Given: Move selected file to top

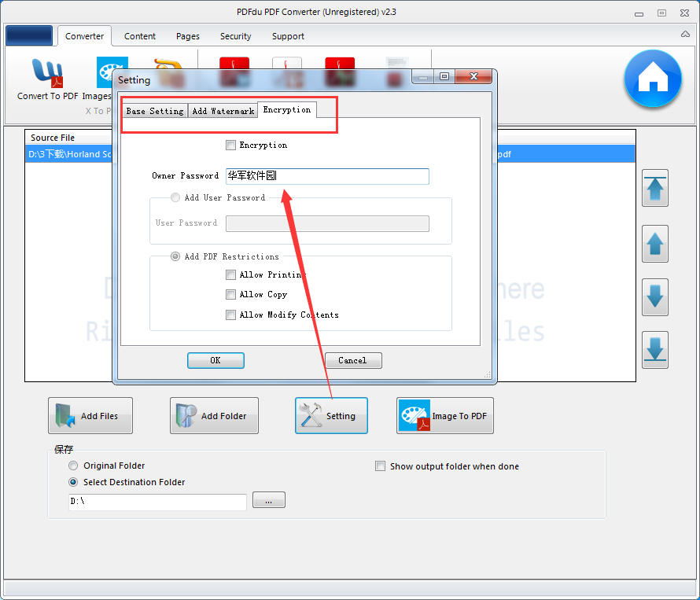Looking at the screenshot, I should coord(654,189).
